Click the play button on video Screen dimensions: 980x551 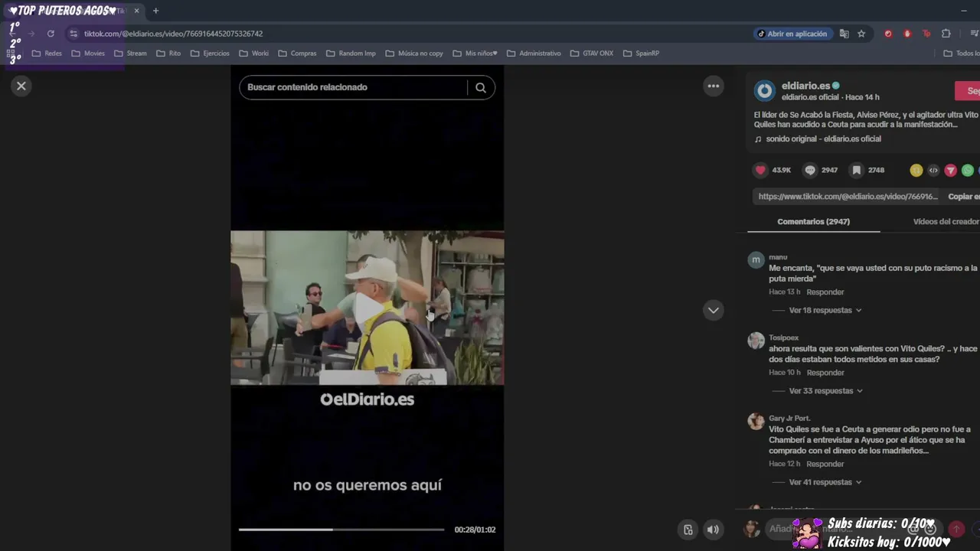click(367, 308)
